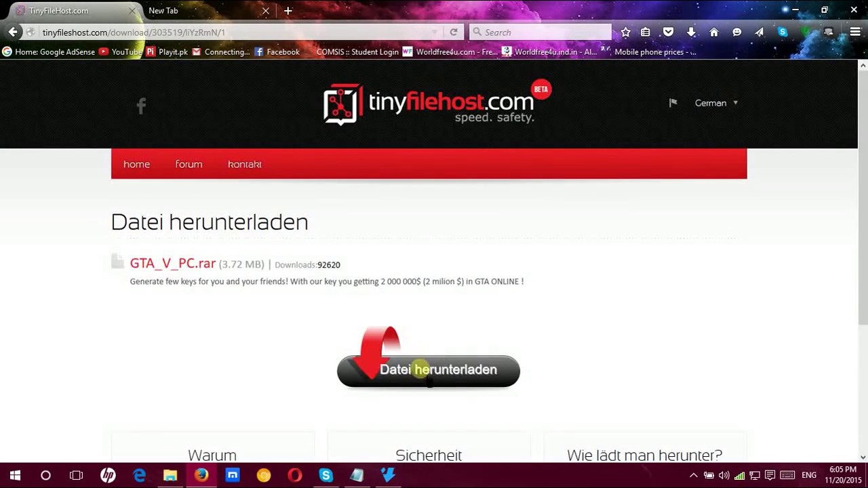Screen dimensions: 868x488
Task: Open the Connecting... bookmark
Action: [x=221, y=52]
